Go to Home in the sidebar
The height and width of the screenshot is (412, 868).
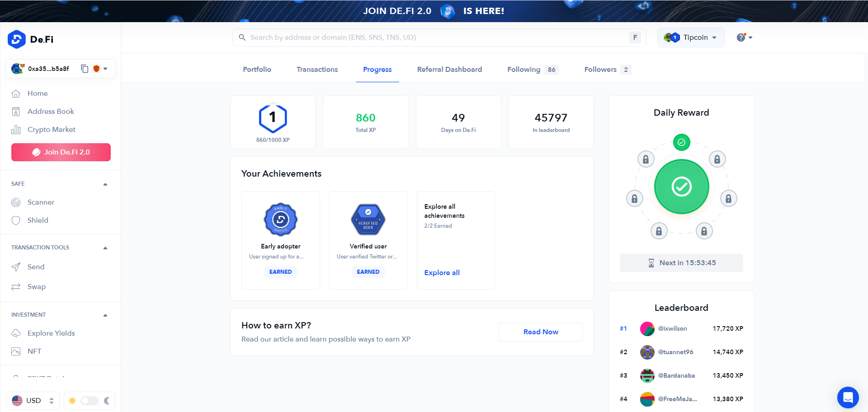[38, 94]
